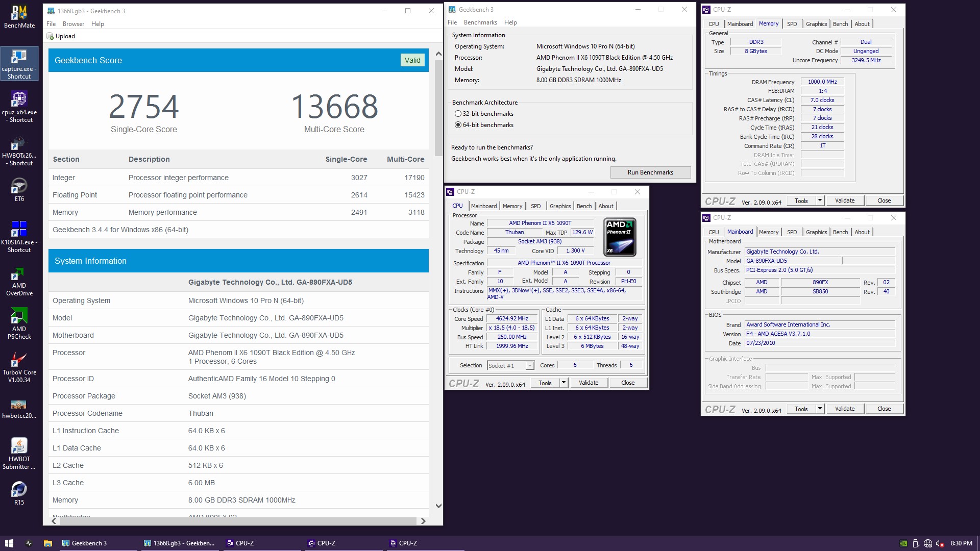The image size is (980, 551).
Task: Click the Run Benchmarks button
Action: click(650, 172)
